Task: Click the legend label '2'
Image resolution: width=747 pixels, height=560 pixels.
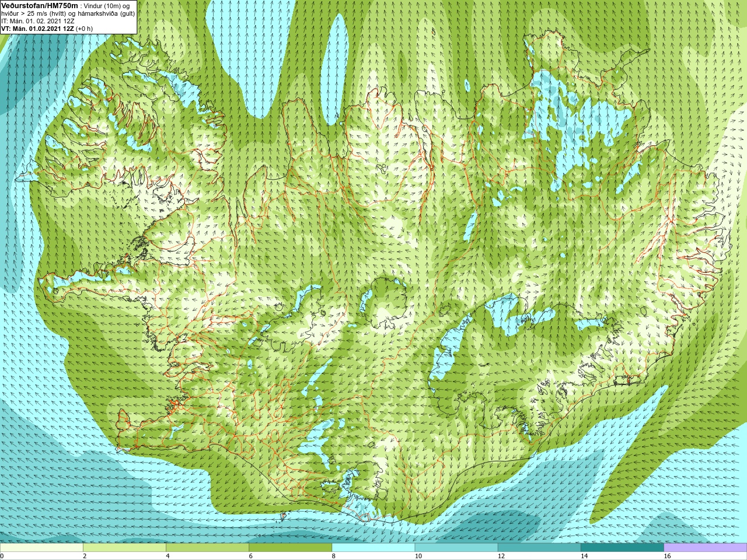Action: click(x=85, y=556)
